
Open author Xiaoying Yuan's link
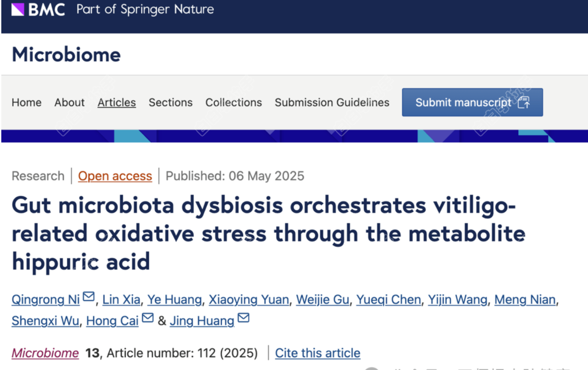[x=249, y=300]
